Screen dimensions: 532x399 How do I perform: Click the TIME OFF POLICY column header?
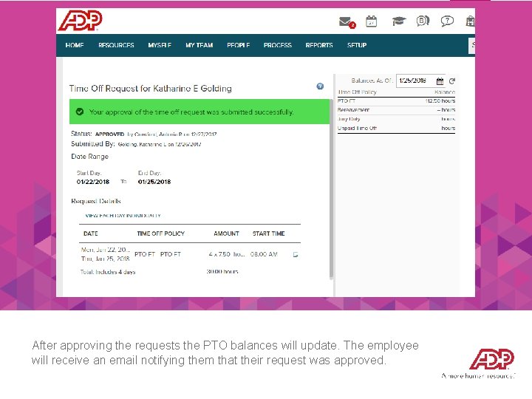click(161, 233)
